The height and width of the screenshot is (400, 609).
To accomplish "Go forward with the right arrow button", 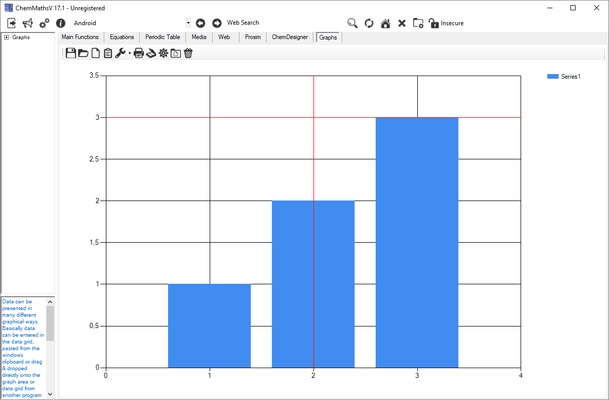I will tap(217, 23).
